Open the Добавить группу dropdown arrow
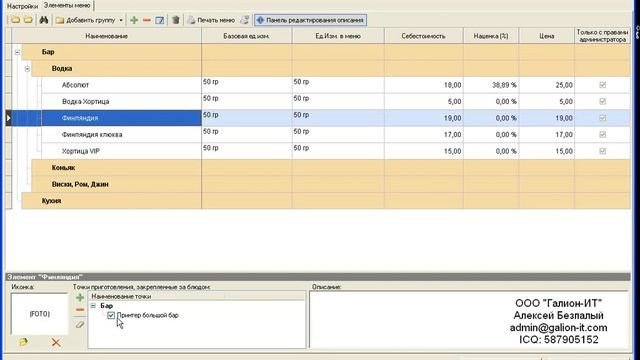640x360 pixels. click(121, 20)
